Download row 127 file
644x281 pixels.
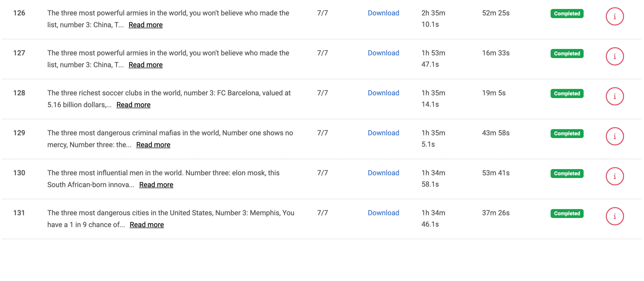click(383, 53)
